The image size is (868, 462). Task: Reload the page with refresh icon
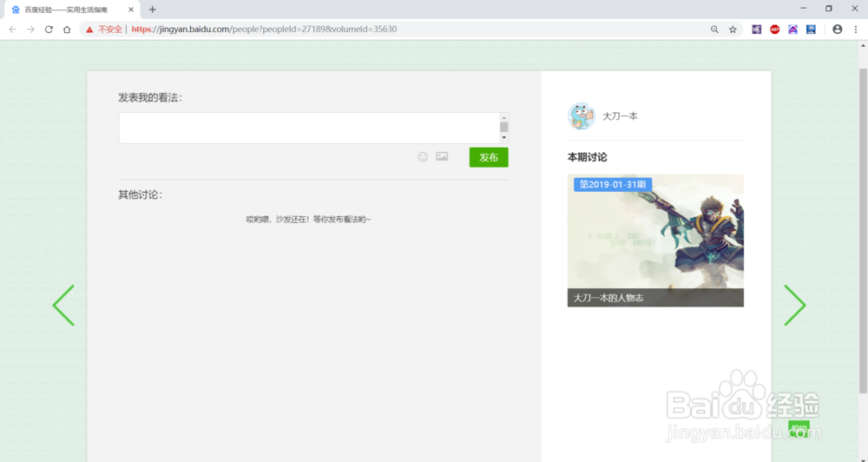point(49,30)
